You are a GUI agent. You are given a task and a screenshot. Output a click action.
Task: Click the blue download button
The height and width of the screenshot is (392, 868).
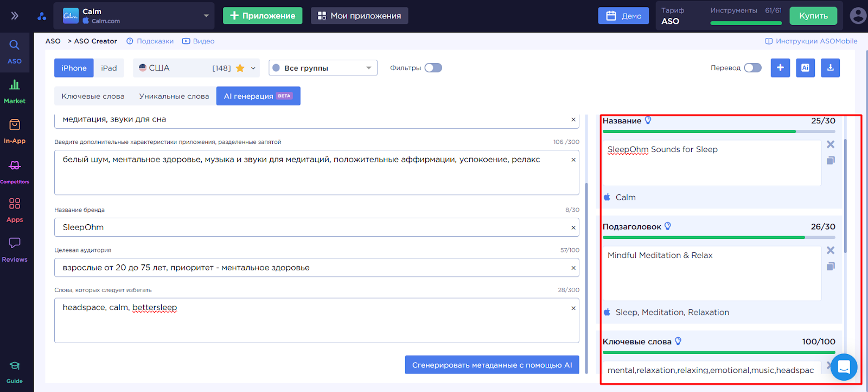click(x=830, y=68)
